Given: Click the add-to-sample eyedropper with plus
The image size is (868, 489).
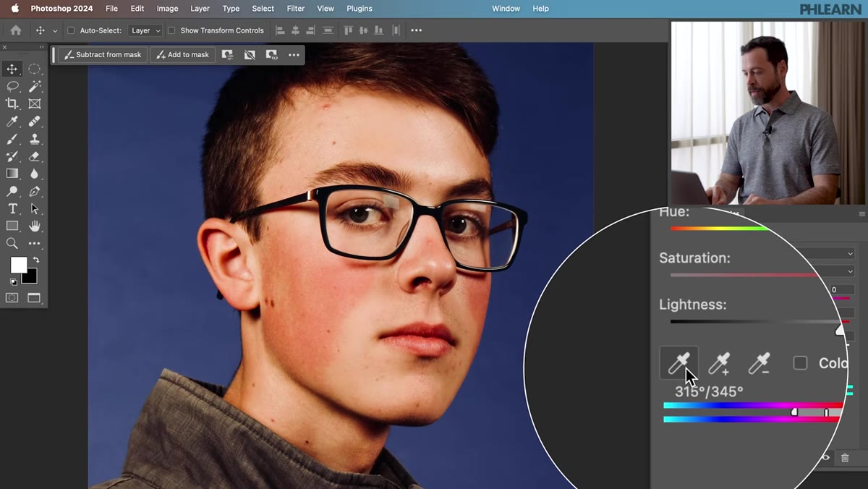Looking at the screenshot, I should (x=719, y=363).
